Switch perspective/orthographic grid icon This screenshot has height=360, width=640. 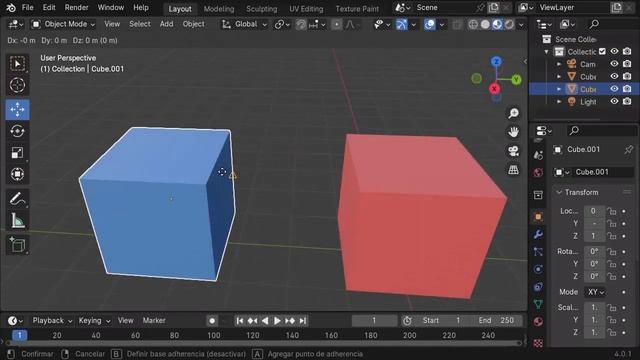pyautogui.click(x=513, y=169)
